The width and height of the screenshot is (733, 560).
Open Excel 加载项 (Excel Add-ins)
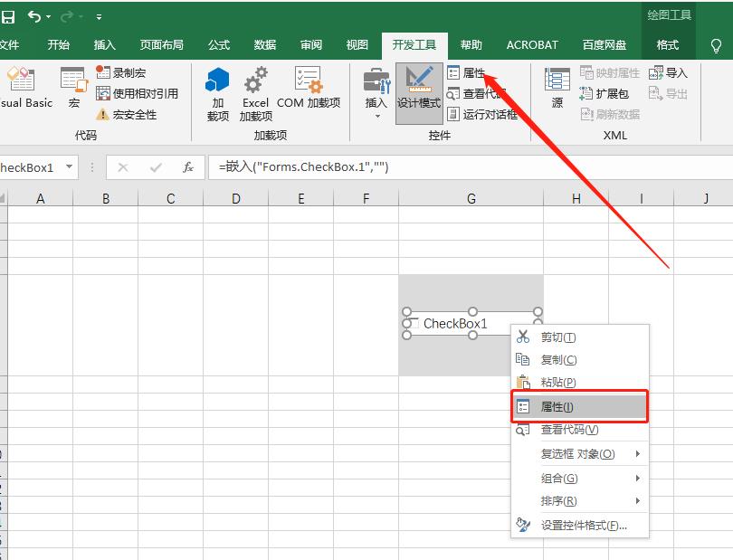(255, 93)
